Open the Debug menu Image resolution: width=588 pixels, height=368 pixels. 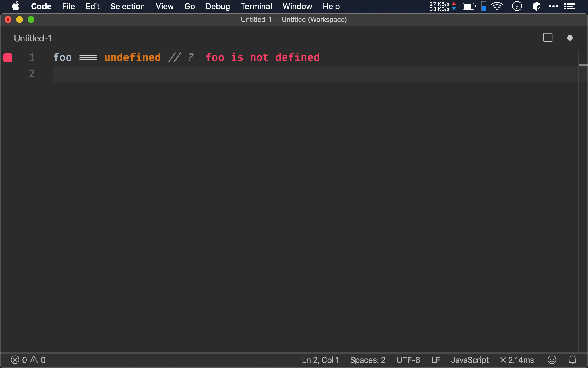pos(218,6)
